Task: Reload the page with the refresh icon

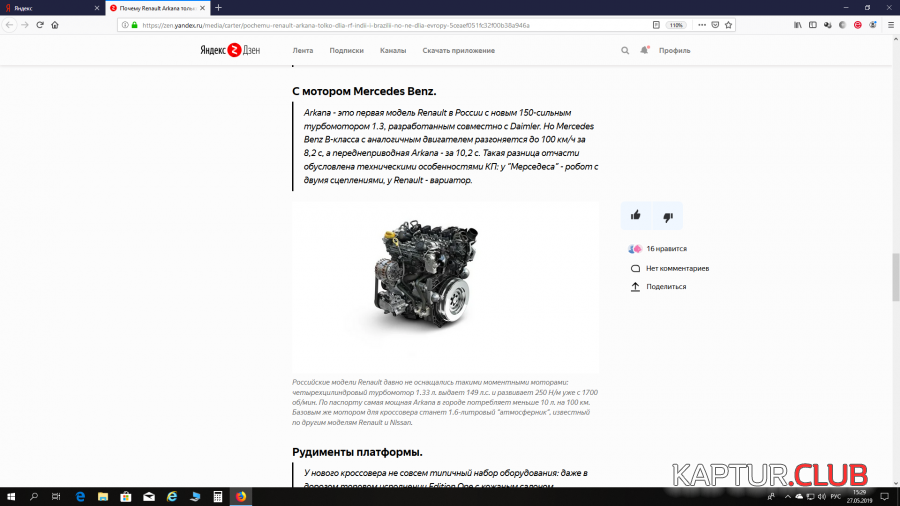Action: click(40, 25)
